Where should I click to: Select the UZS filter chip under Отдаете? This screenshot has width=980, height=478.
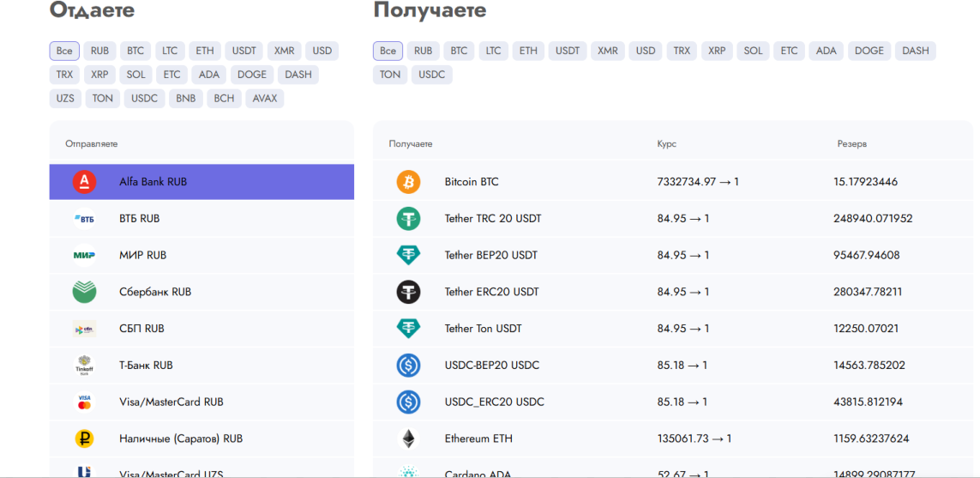point(65,98)
